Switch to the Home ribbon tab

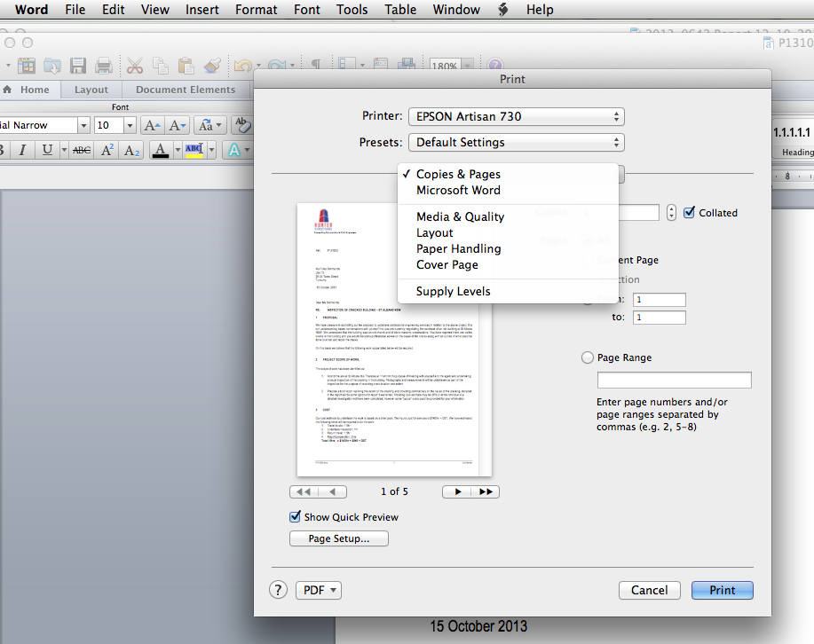29,90
